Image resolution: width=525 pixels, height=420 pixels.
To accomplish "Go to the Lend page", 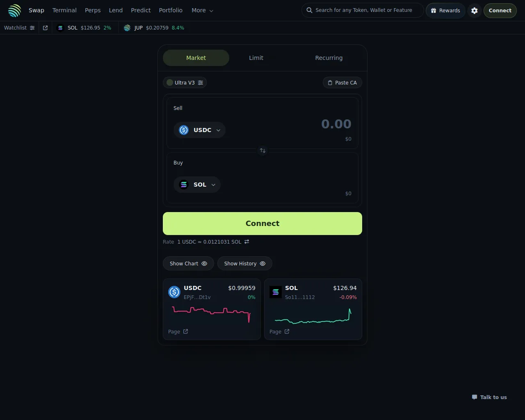I will tap(116, 11).
